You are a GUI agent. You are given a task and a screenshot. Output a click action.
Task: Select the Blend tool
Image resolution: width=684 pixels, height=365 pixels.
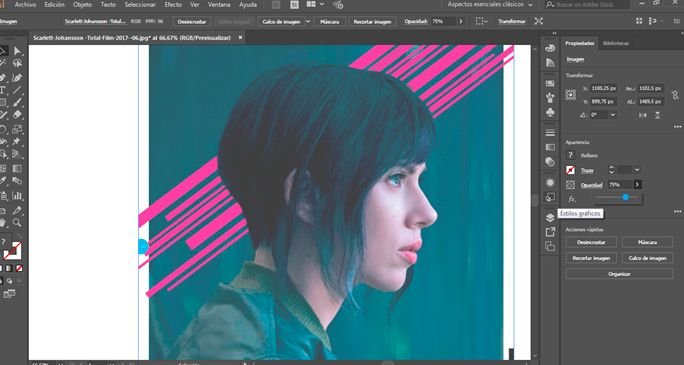[x=17, y=181]
